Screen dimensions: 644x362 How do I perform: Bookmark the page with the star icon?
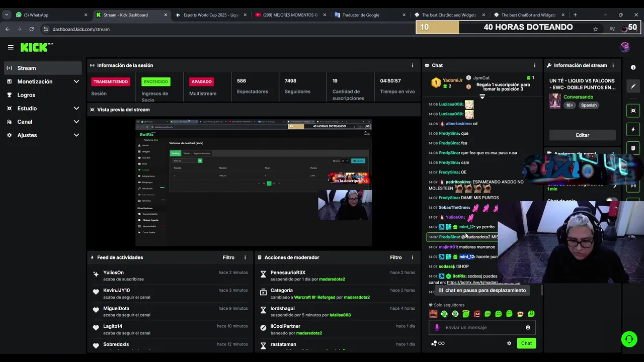596,29
